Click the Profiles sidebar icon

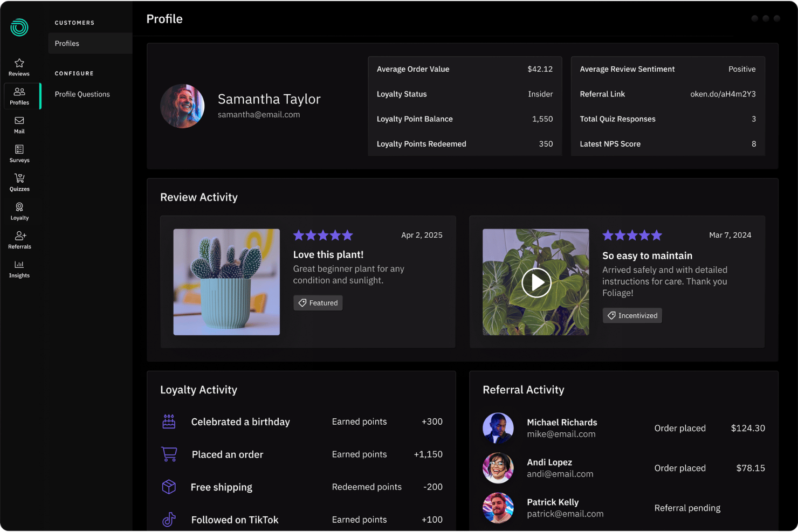pos(19,96)
